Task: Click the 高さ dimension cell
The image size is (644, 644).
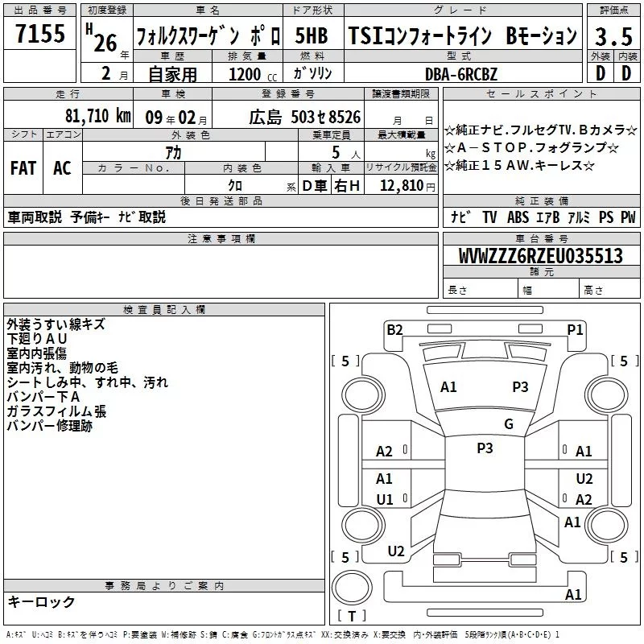Action: point(609,290)
